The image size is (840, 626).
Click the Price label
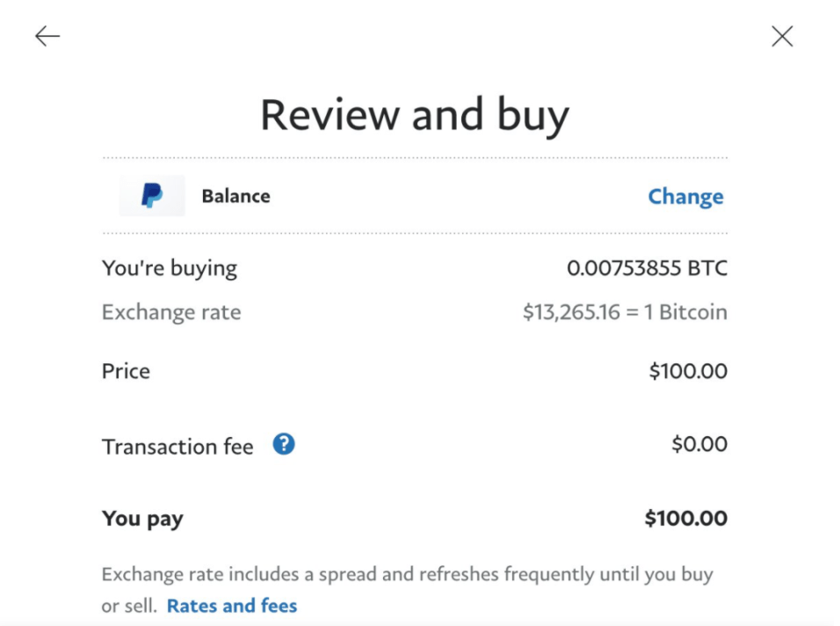pos(126,371)
